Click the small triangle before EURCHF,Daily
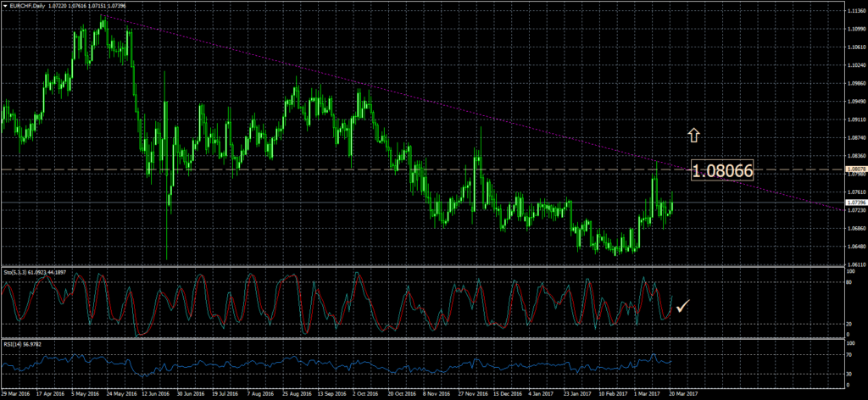The image size is (868, 400). 4,6
